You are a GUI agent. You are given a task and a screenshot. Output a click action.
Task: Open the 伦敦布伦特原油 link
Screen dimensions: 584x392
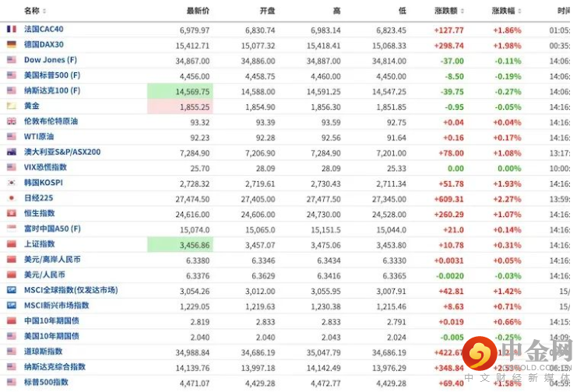click(x=51, y=121)
